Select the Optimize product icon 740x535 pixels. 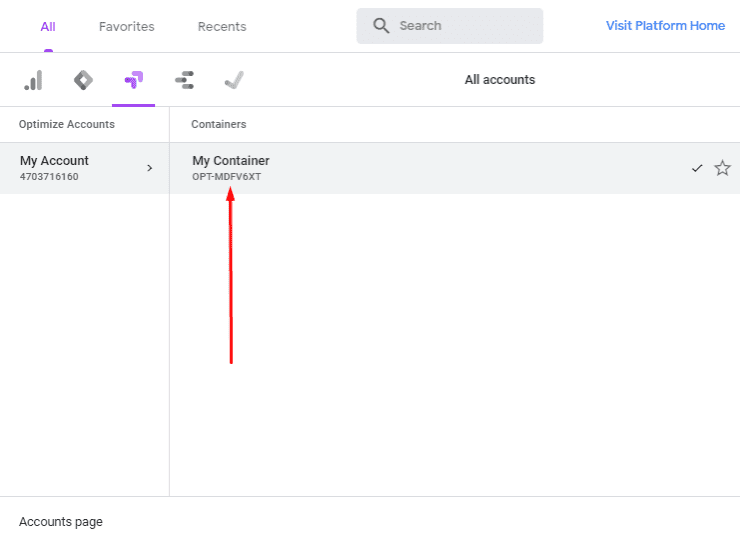(x=134, y=80)
